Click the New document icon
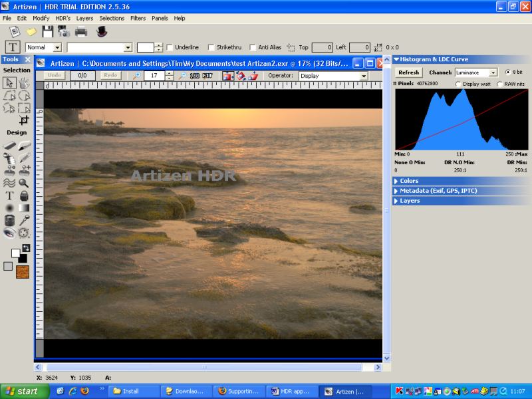Image resolution: width=532 pixels, height=399 pixels. pyautogui.click(x=15, y=31)
